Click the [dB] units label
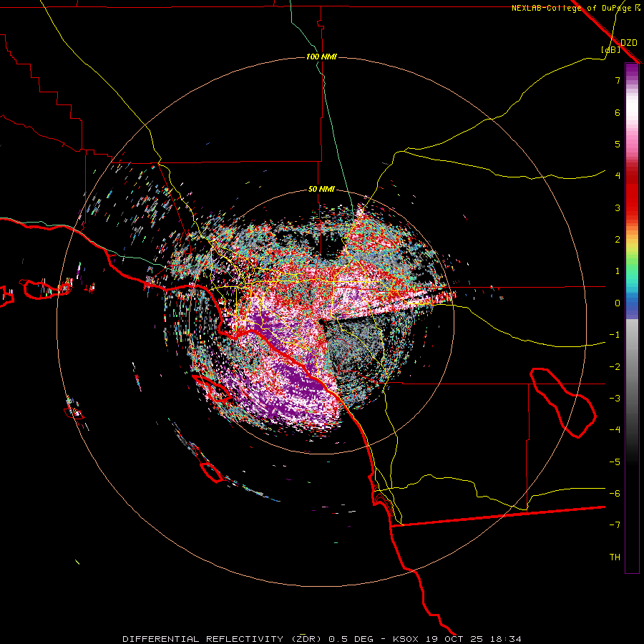644x644 pixels. point(611,49)
